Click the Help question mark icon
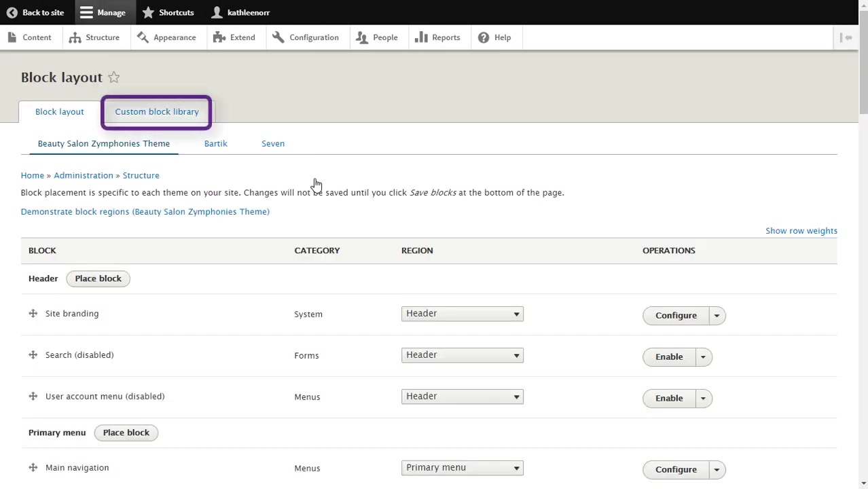868x489 pixels. click(x=483, y=37)
